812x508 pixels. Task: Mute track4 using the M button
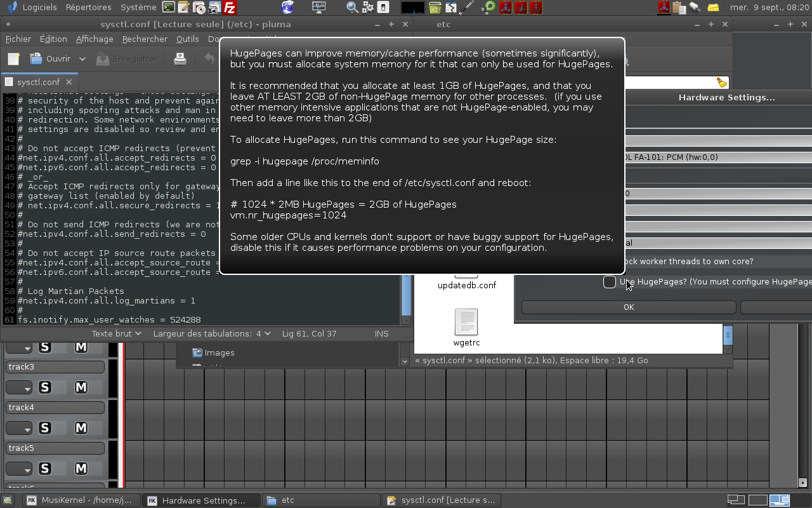pos(81,428)
